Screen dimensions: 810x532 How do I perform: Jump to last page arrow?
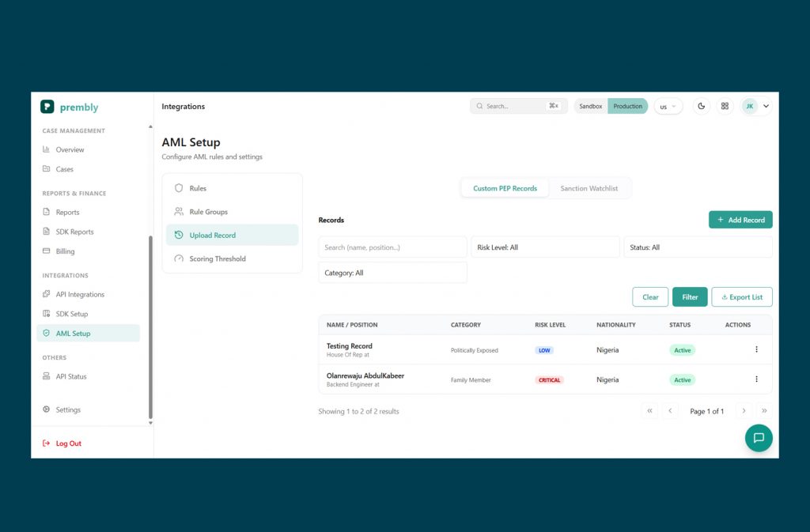point(764,411)
